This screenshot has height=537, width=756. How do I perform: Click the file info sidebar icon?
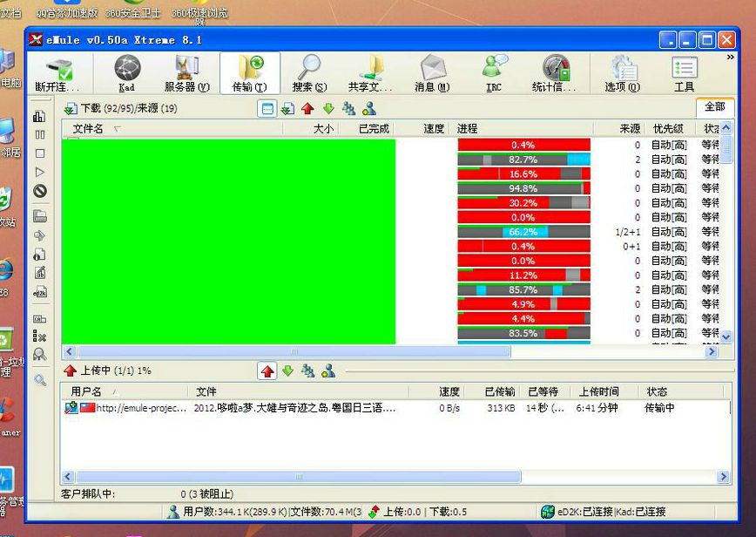click(x=40, y=255)
